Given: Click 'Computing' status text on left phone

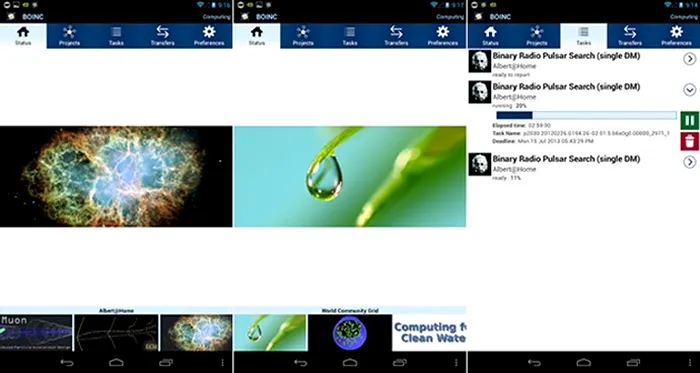Looking at the screenshot, I should (217, 17).
